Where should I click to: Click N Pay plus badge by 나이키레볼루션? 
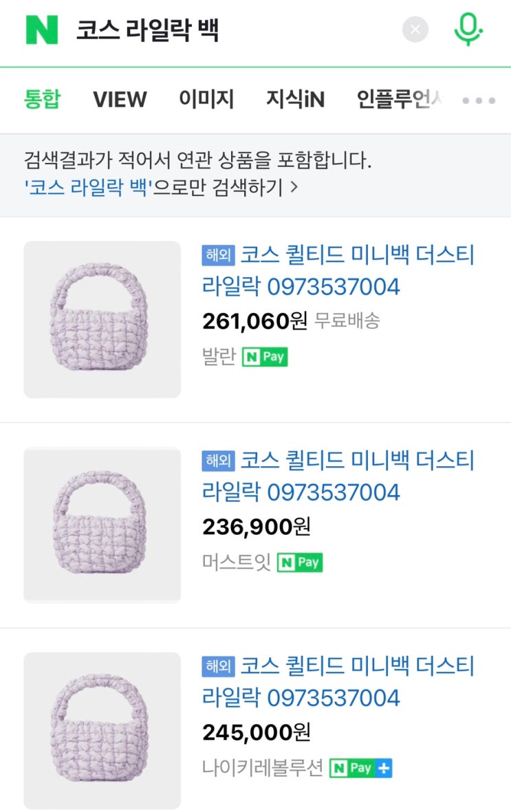(360, 768)
